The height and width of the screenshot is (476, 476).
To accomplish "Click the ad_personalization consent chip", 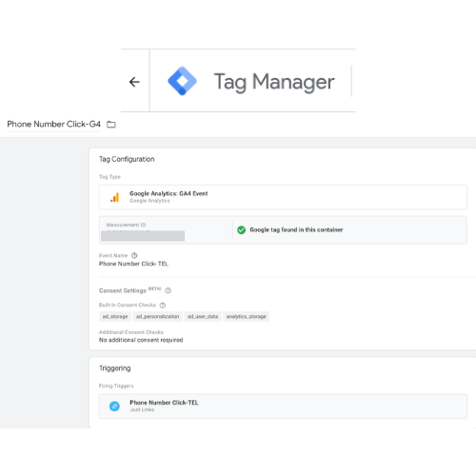I will coord(157,316).
